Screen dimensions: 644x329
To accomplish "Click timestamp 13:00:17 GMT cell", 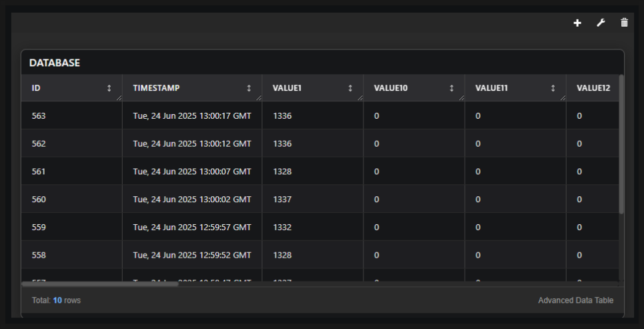I will point(192,116).
